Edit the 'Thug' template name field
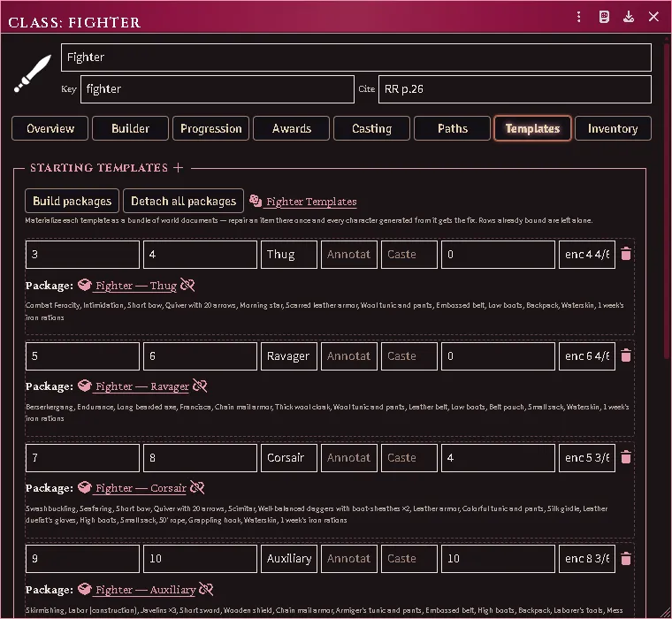The image size is (672, 619). (289, 254)
